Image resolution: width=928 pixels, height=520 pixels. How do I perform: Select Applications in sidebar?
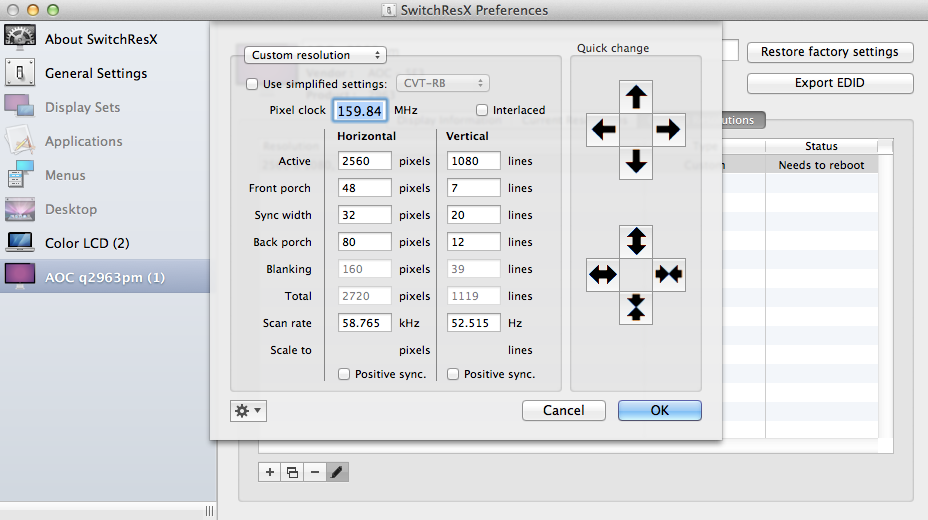(x=105, y=141)
